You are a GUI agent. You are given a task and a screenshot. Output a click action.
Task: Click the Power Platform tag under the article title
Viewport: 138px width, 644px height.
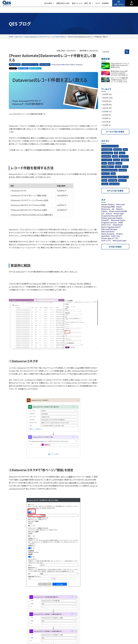coord(45,65)
